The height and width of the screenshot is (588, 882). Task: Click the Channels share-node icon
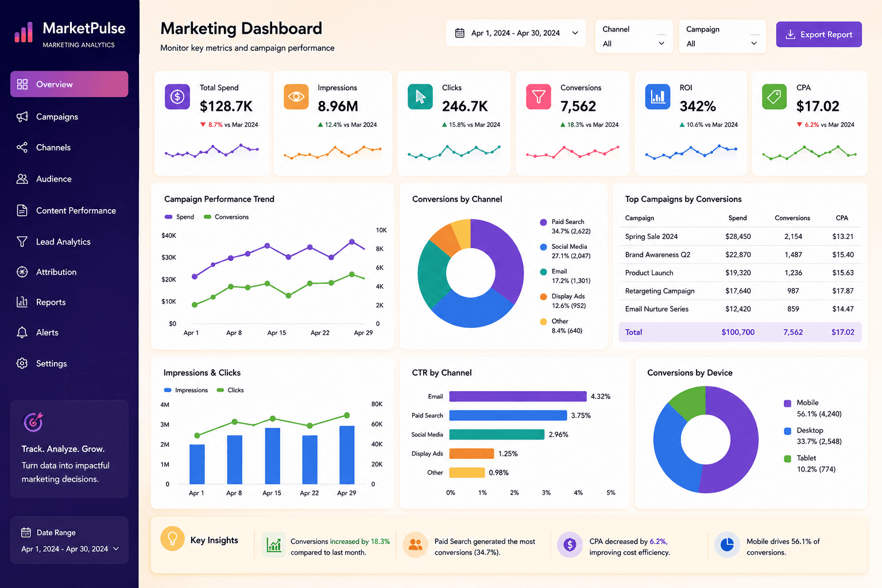tap(22, 148)
